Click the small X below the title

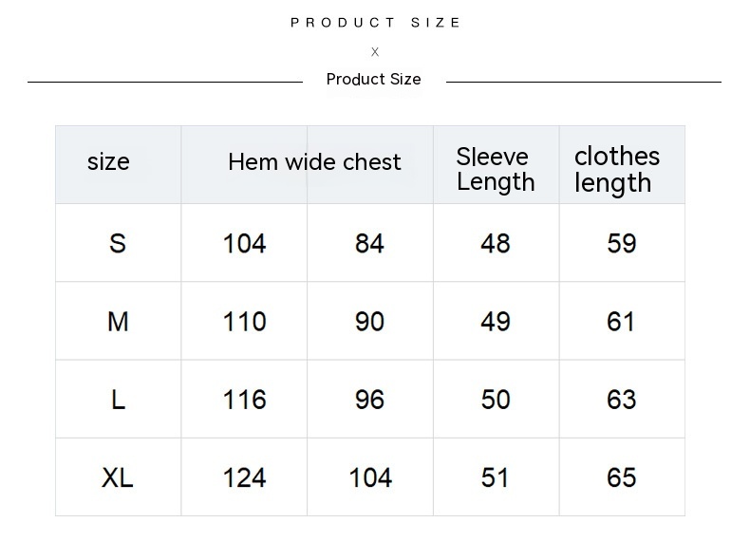coord(375,52)
